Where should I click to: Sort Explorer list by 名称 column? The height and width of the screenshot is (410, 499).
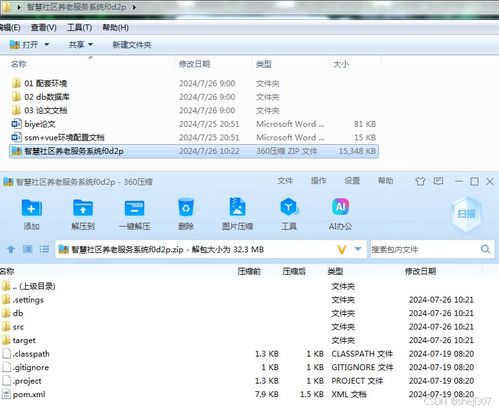point(19,64)
